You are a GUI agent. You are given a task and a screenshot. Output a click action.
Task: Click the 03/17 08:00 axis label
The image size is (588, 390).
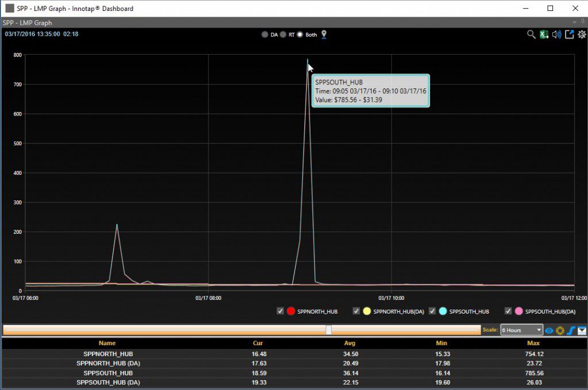coord(208,298)
